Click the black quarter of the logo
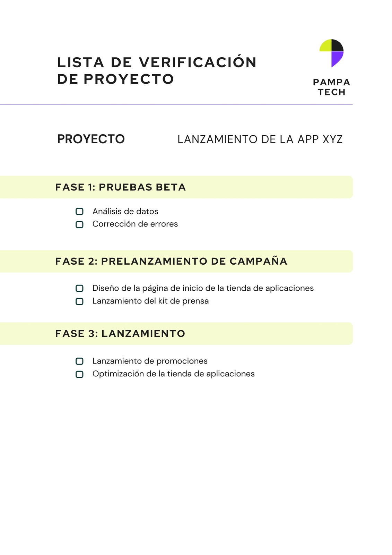The height and width of the screenshot is (555, 392). coord(337,46)
